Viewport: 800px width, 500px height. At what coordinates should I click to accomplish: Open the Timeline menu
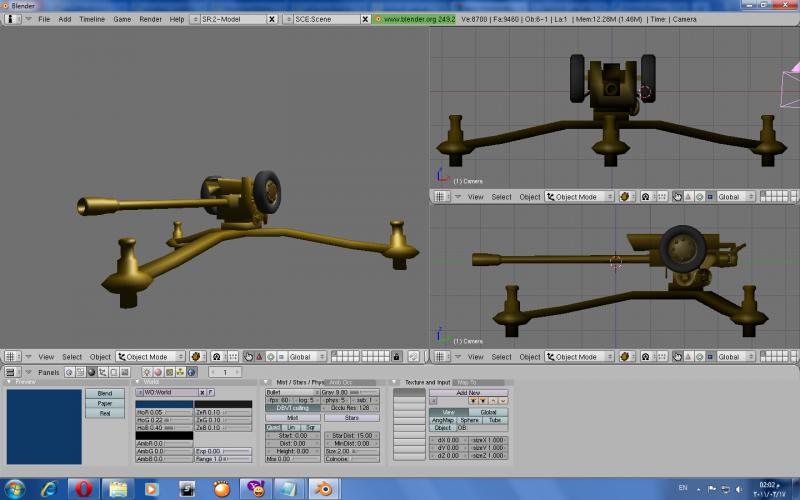91,19
